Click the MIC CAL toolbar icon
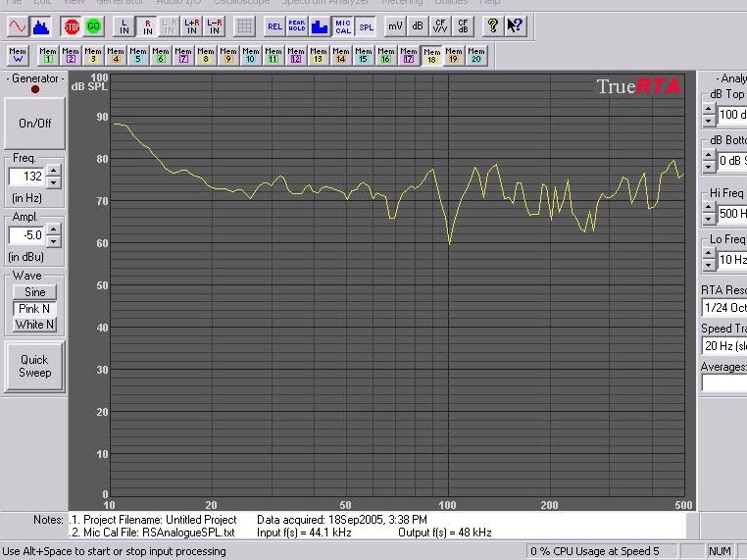This screenshot has width=747, height=560. tap(342, 26)
